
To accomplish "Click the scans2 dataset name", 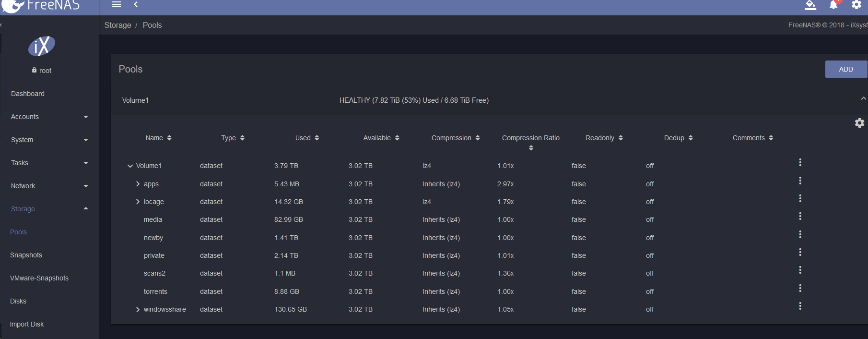I will click(154, 273).
